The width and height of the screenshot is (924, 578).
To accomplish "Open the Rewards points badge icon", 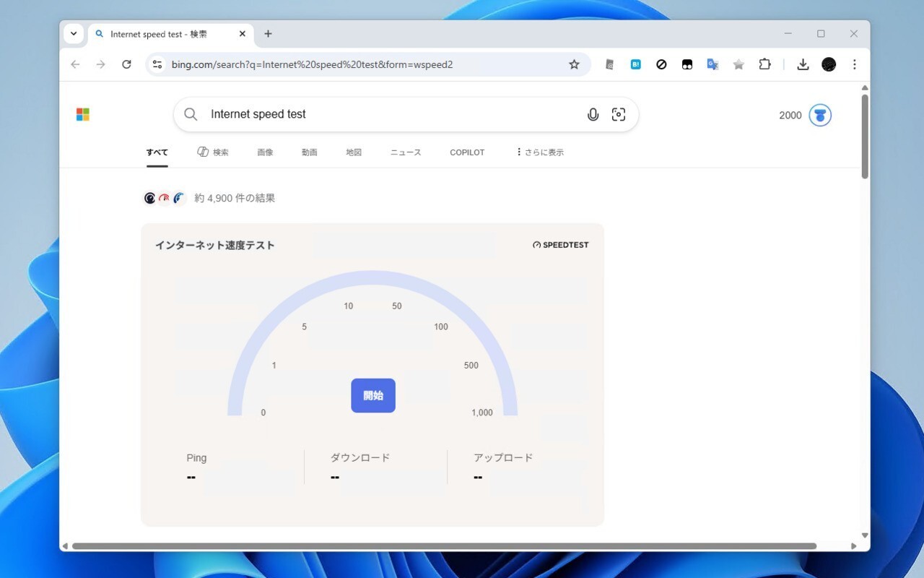I will [820, 115].
